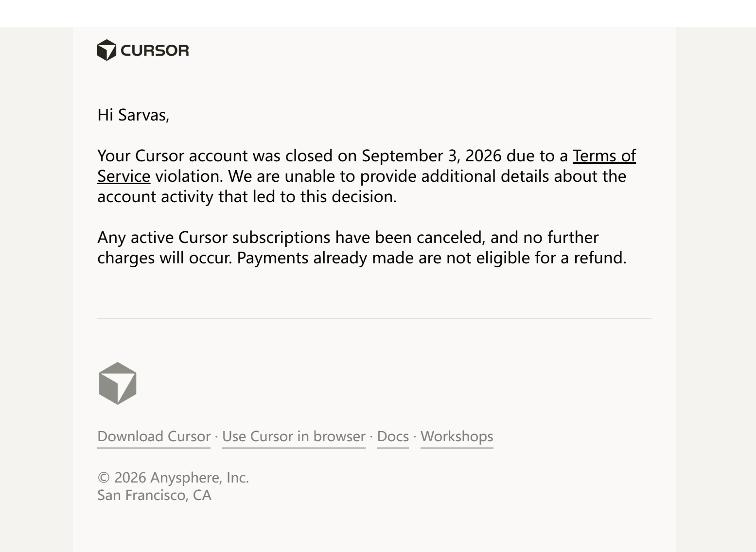Click the dot separator after Download Cursor
Image resolution: width=756 pixels, height=552 pixels.
[x=216, y=437]
